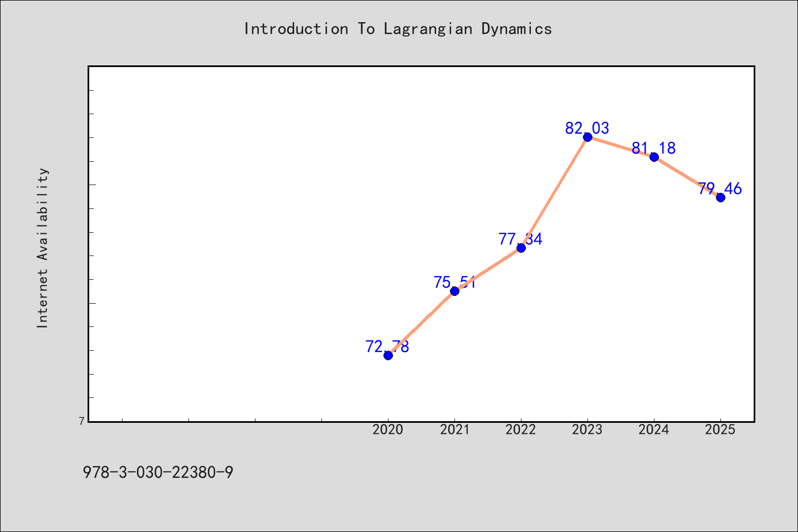This screenshot has width=798, height=532.
Task: Click the 2023 x-axis tick label
Action: 587,429
